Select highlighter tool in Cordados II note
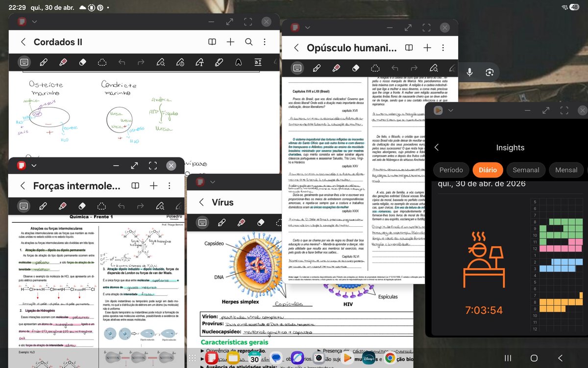 coord(63,62)
